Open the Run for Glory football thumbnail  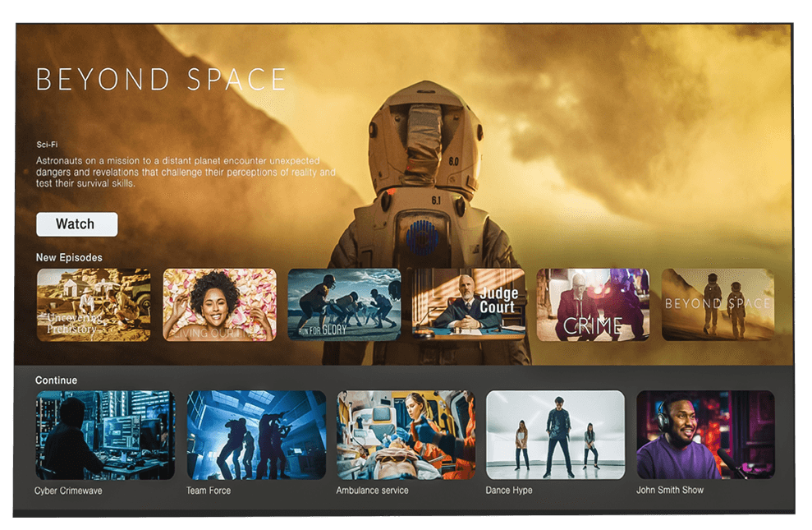[344, 305]
